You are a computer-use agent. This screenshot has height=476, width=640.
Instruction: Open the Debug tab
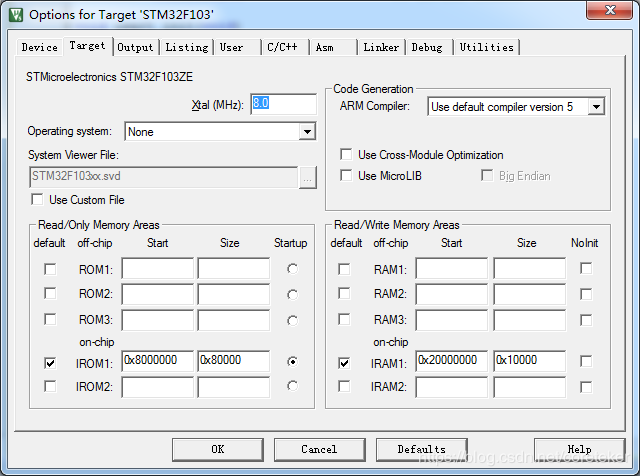click(429, 47)
